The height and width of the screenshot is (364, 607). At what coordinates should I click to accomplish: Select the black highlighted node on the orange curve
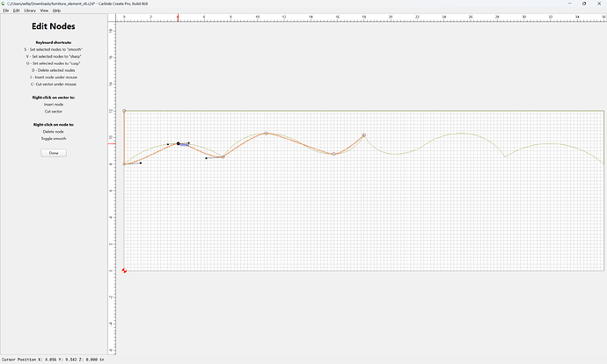pos(178,143)
